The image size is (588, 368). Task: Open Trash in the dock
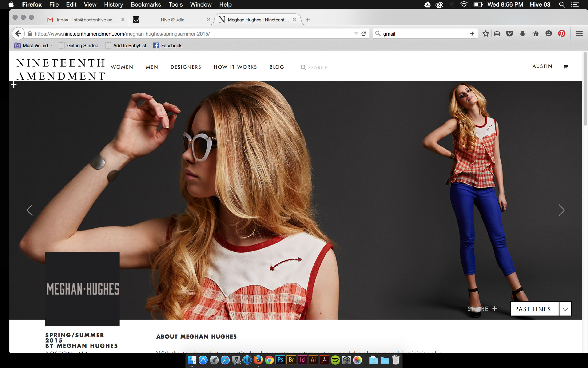click(x=396, y=360)
